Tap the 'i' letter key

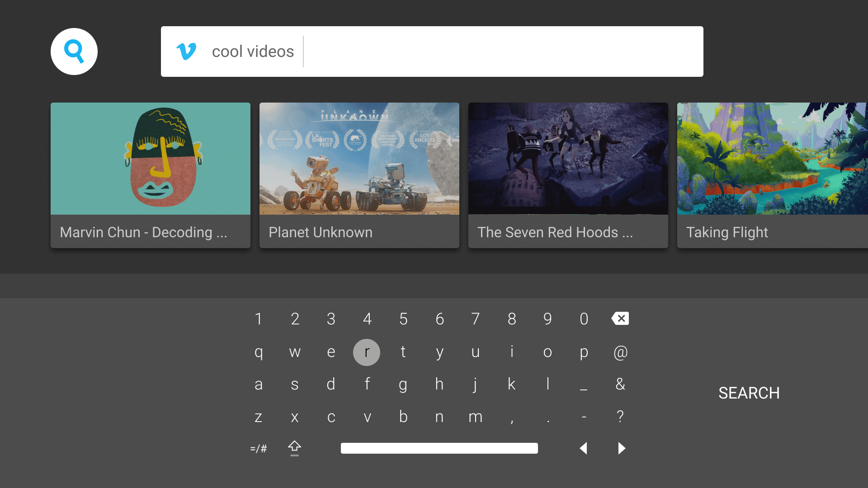click(x=512, y=352)
